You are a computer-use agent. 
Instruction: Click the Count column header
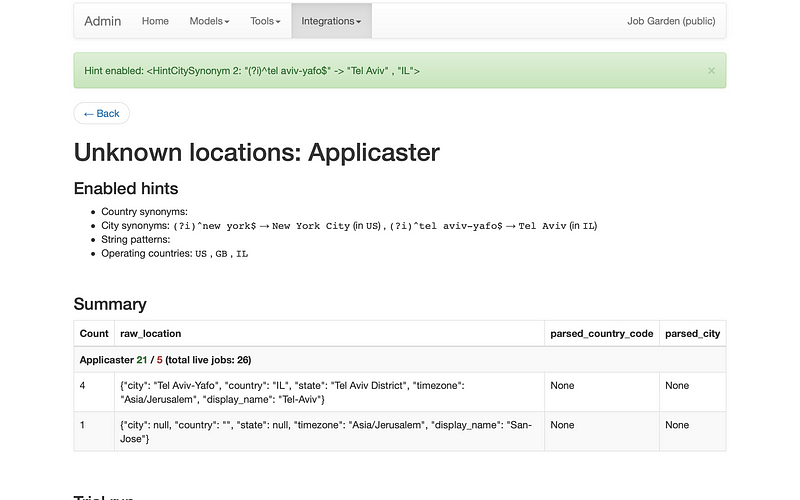pyautogui.click(x=94, y=334)
